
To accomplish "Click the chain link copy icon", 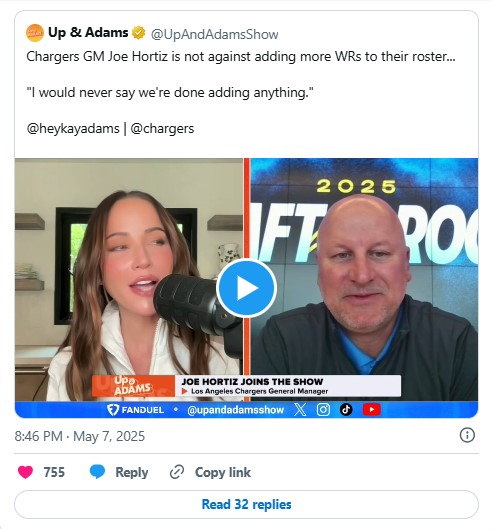I will pyautogui.click(x=177, y=472).
